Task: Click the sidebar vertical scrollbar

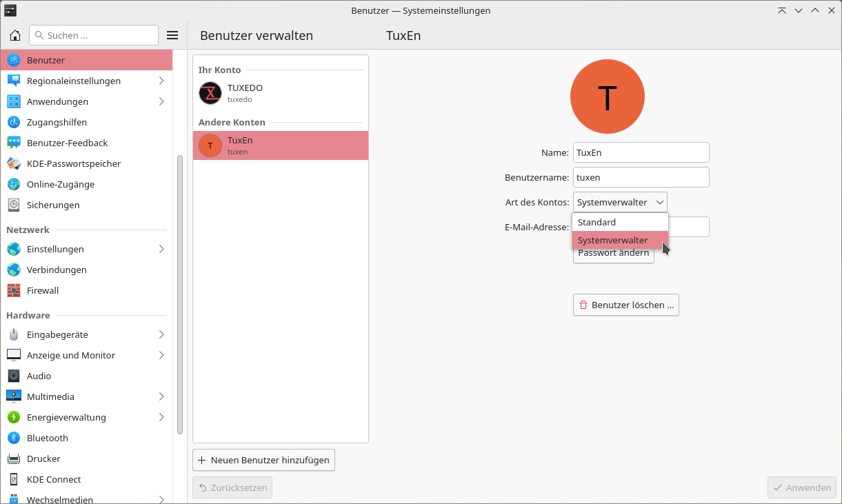Action: pyautogui.click(x=180, y=294)
